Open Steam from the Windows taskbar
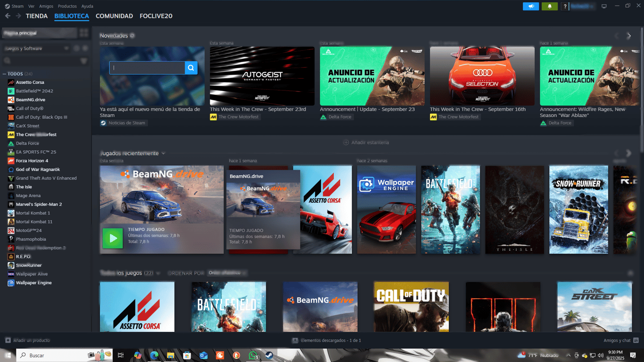 [268, 355]
